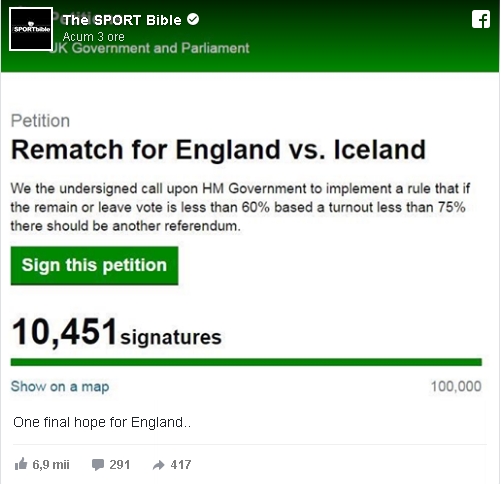Sign this petition
Image resolution: width=501 pixels, height=484 pixels.
[94, 266]
